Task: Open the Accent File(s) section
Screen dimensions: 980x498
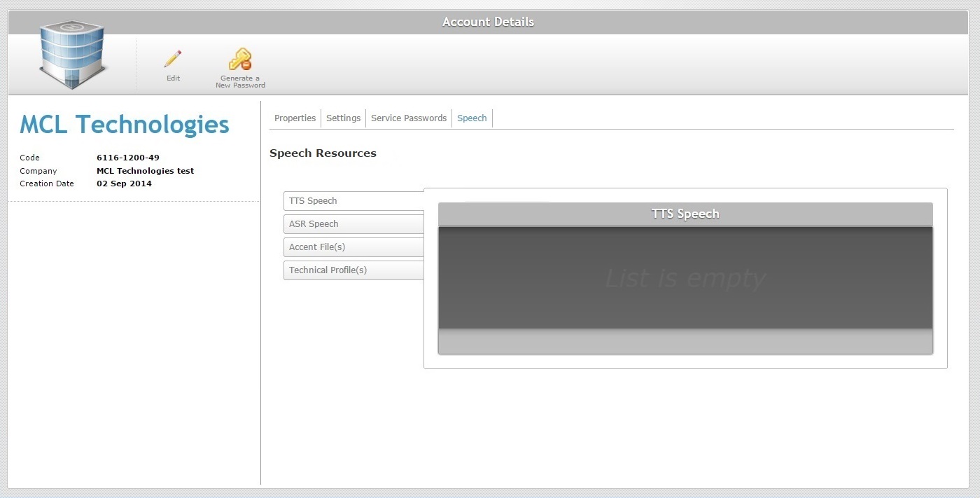Action: pyautogui.click(x=353, y=247)
